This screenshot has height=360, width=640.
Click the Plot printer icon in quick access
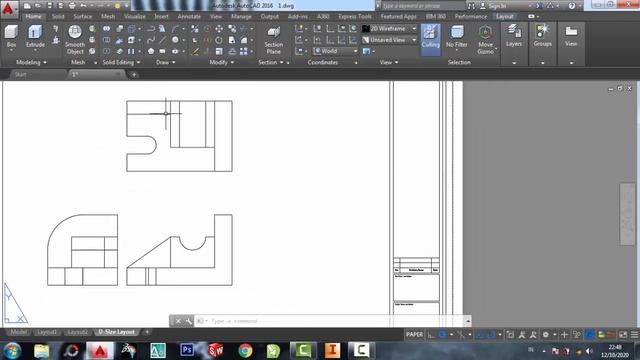click(72, 6)
